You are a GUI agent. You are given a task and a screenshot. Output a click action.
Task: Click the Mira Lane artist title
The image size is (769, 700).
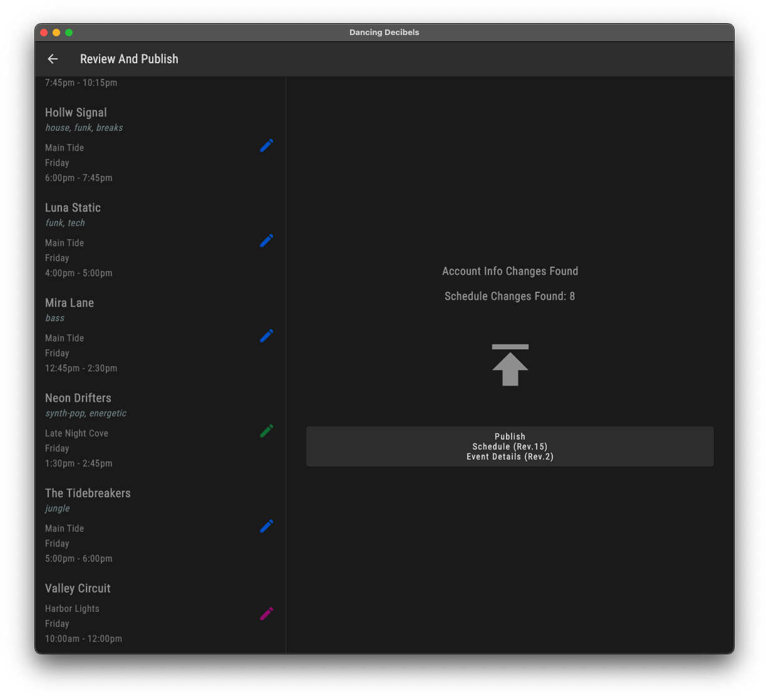70,303
